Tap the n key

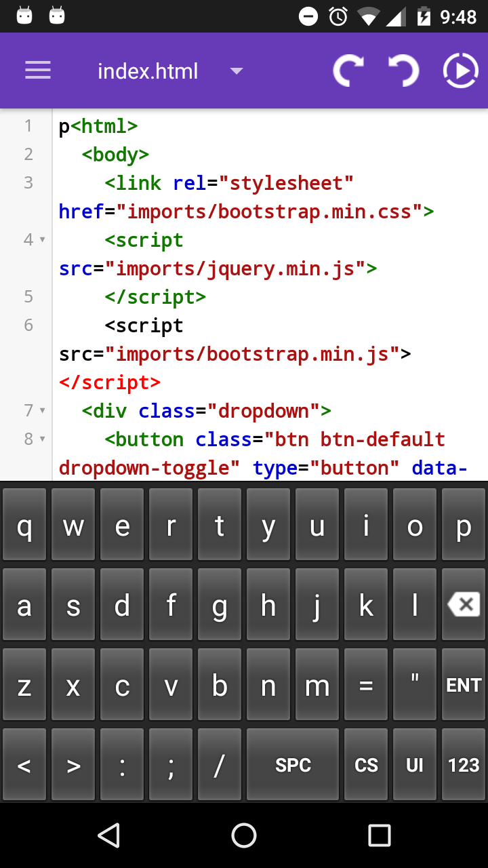coord(268,684)
